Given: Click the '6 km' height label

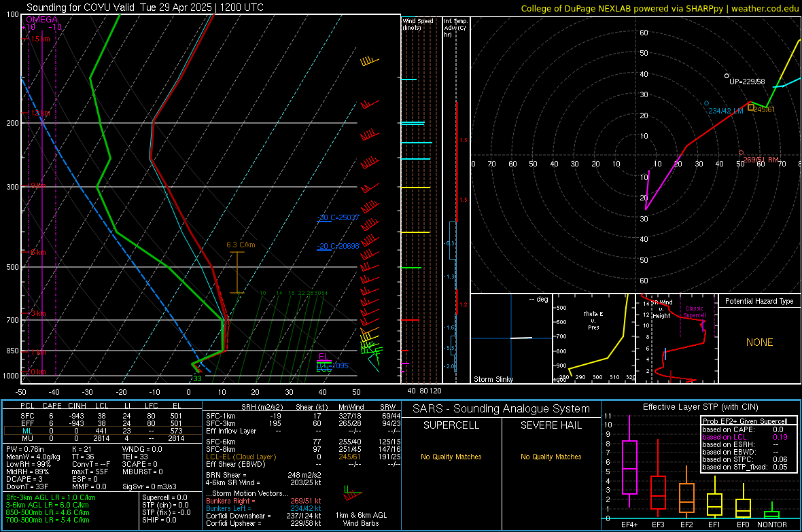Looking at the screenshot, I should click(38, 252).
